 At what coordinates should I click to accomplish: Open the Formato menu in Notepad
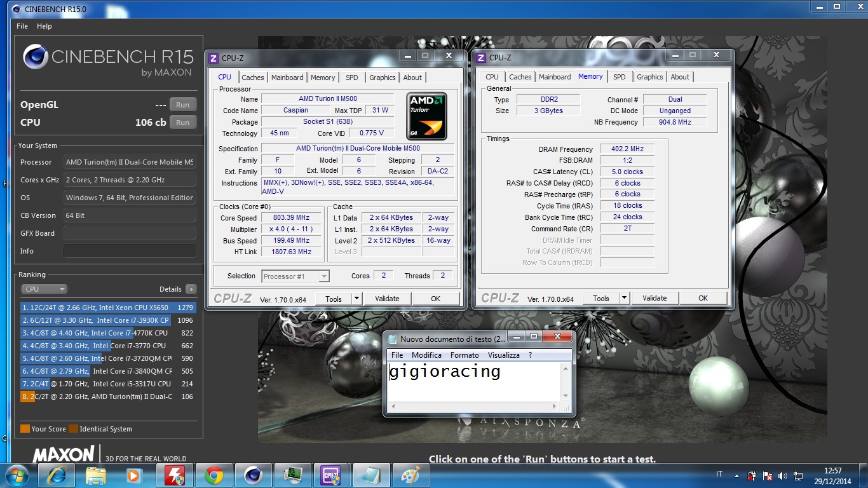click(x=465, y=355)
